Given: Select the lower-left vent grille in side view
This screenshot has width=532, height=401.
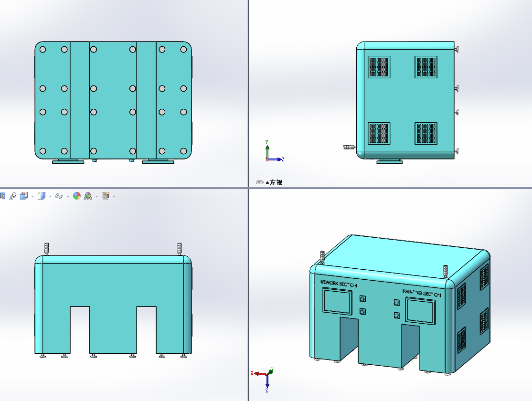Looking at the screenshot, I should pos(379,133).
